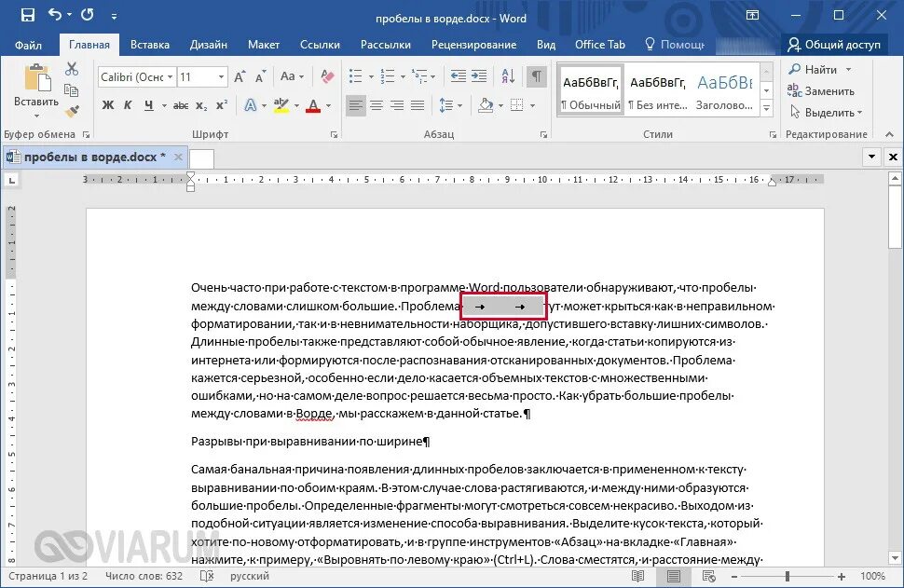Apply strikethrough formatting
The height and width of the screenshot is (588, 904).
click(x=181, y=105)
